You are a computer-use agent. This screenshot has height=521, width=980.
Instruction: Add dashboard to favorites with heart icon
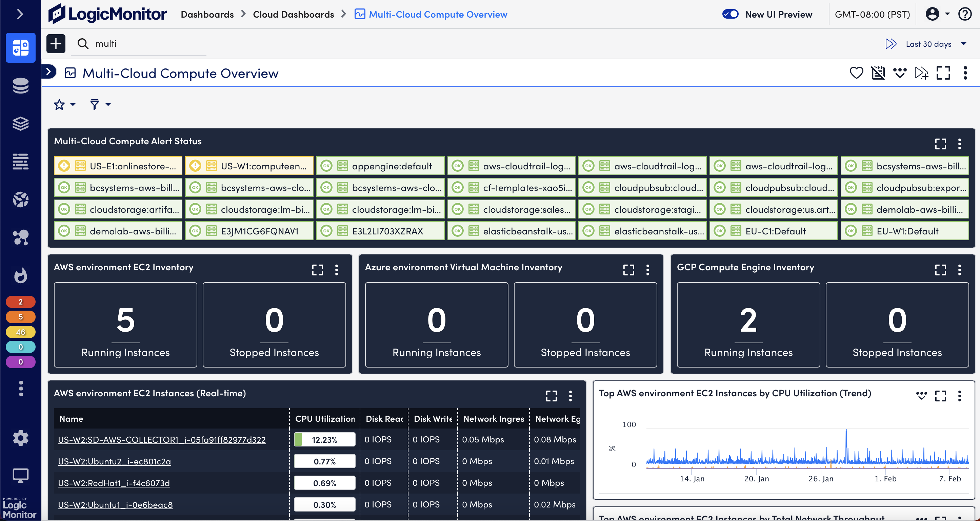tap(856, 72)
